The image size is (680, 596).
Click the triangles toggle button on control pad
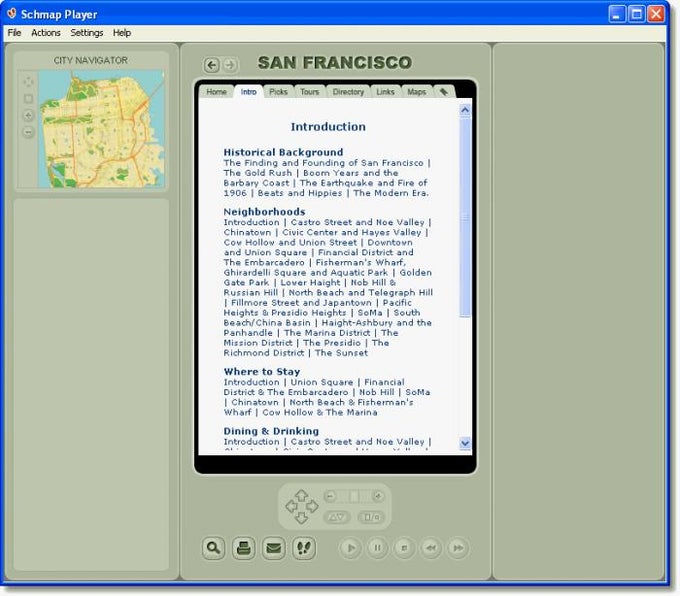point(337,517)
